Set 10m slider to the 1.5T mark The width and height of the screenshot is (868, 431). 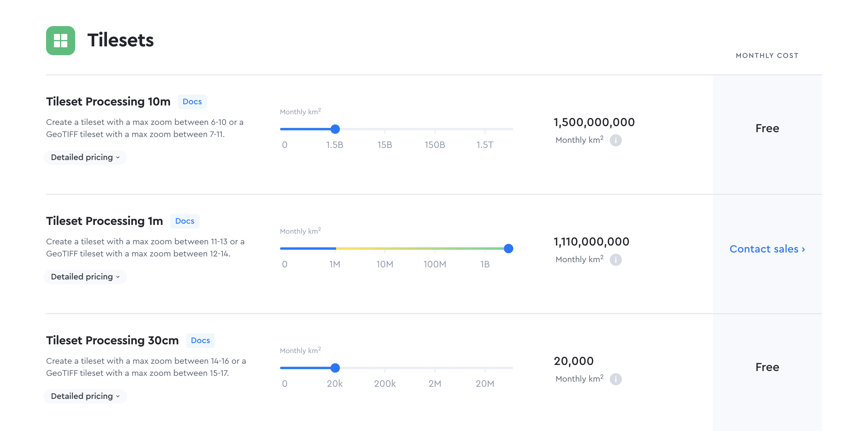485,129
